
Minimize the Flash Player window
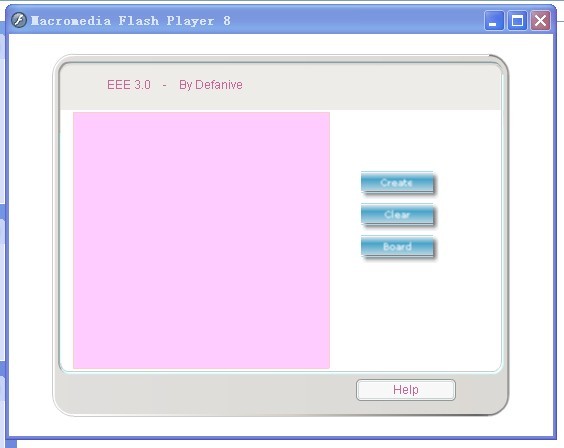click(494, 20)
